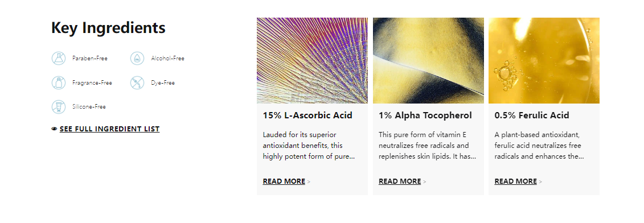
Task: Click the Fragrance-Free bottle icon
Action: coord(59,82)
